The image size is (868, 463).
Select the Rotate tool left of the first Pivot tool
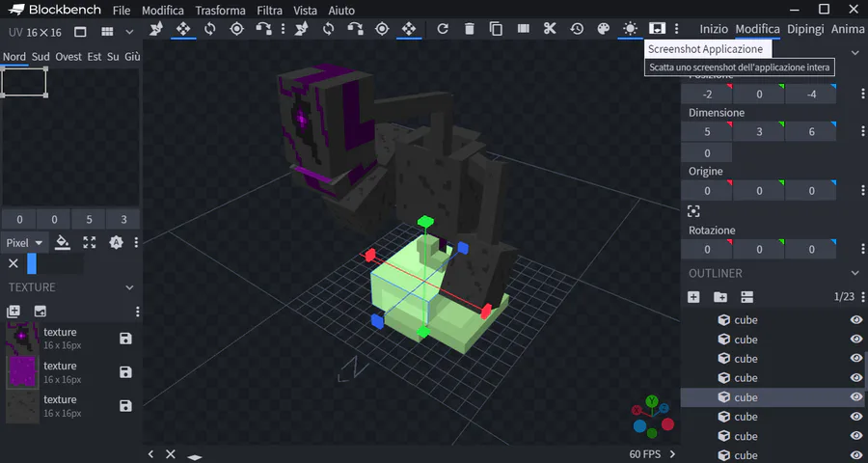click(x=210, y=28)
